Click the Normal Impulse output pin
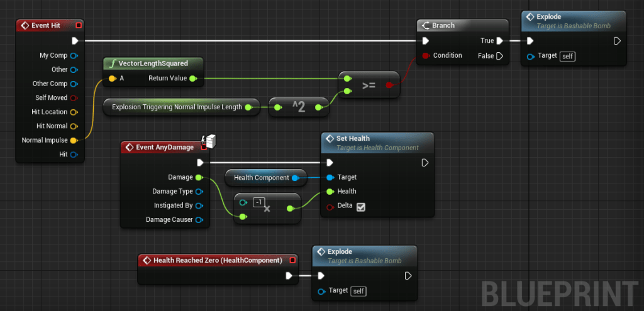644x311 pixels. pos(74,140)
